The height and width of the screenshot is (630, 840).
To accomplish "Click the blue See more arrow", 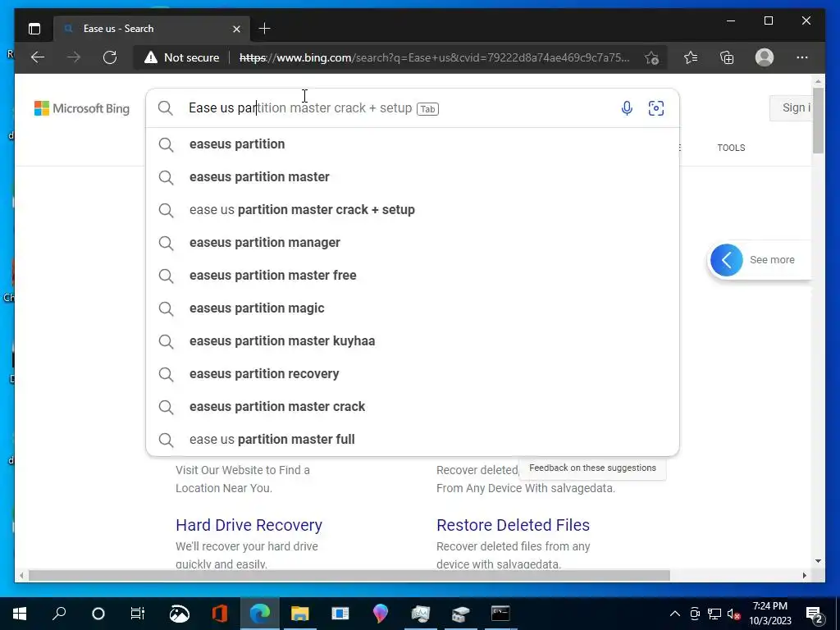I will [727, 260].
